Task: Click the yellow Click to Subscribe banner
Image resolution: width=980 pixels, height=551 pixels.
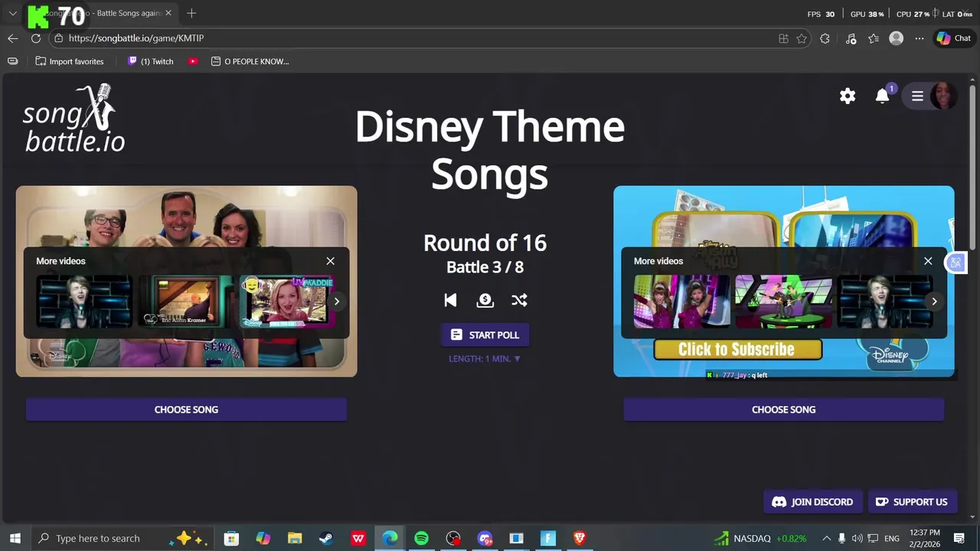Action: [x=738, y=350]
